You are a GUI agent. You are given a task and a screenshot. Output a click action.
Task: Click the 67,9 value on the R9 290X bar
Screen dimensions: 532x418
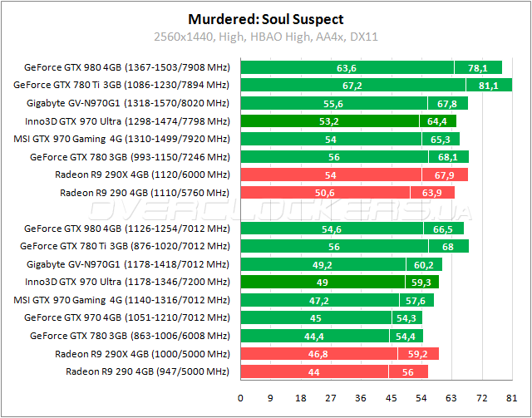point(445,175)
